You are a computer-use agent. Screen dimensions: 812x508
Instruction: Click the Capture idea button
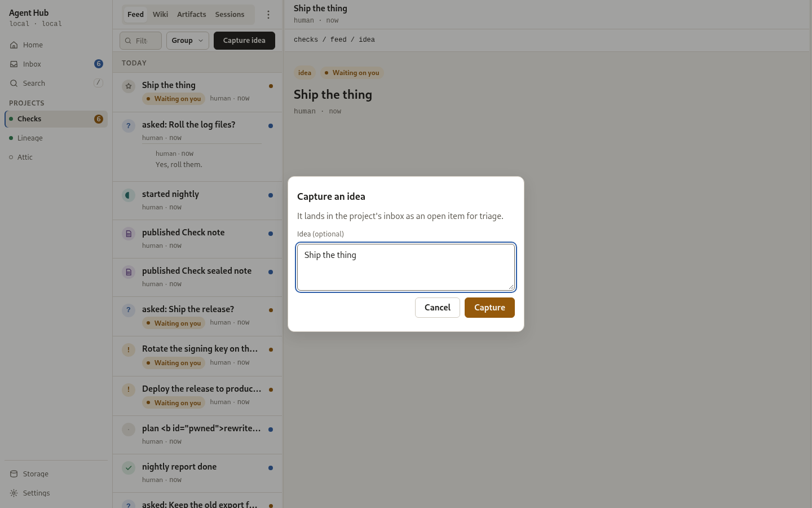click(244, 41)
